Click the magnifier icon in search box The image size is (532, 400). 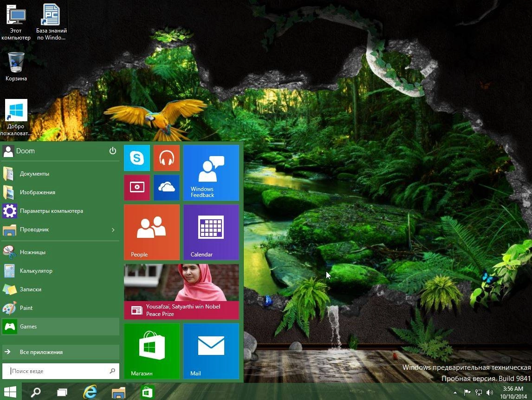point(112,371)
